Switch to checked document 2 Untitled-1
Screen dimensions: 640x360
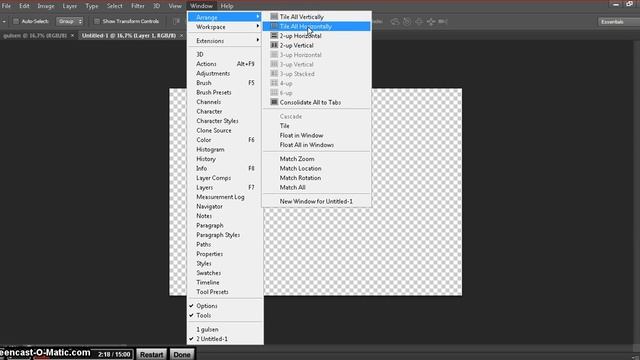(x=225, y=339)
